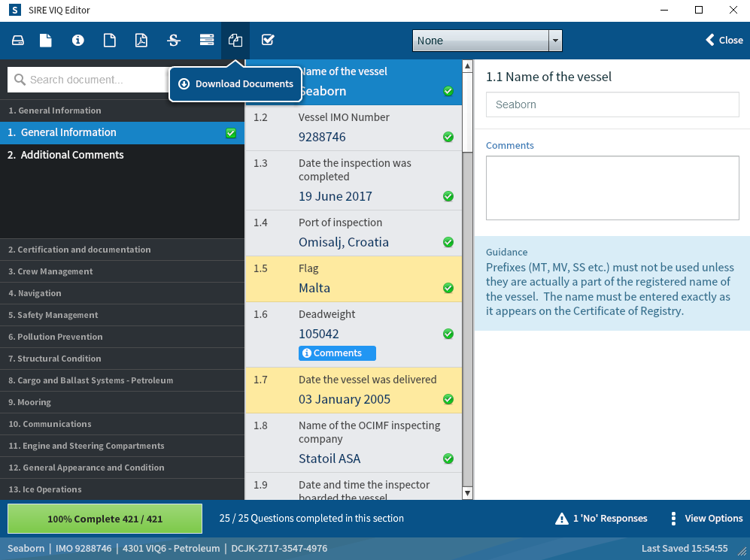Select the highlighted 1. General Information section

122,133
